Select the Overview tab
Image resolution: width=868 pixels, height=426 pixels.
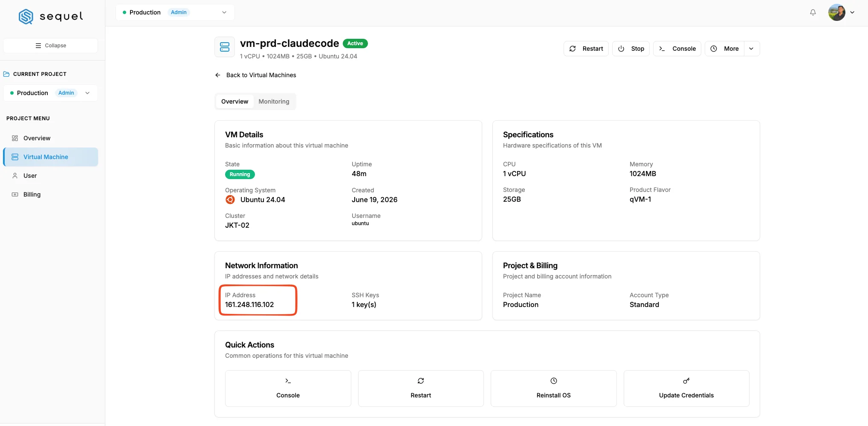click(x=234, y=101)
